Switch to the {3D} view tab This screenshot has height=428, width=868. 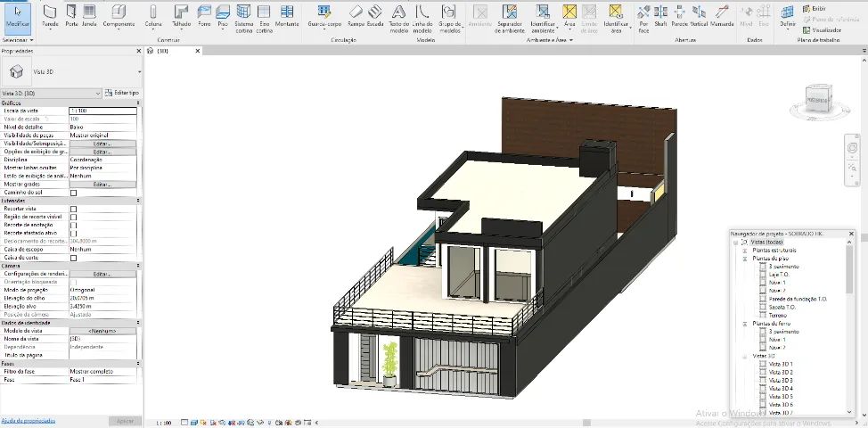point(162,51)
